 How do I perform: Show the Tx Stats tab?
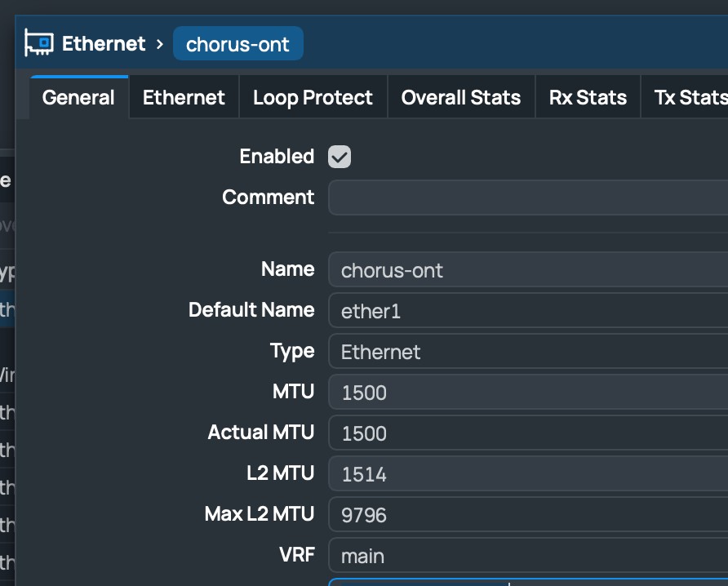click(690, 98)
